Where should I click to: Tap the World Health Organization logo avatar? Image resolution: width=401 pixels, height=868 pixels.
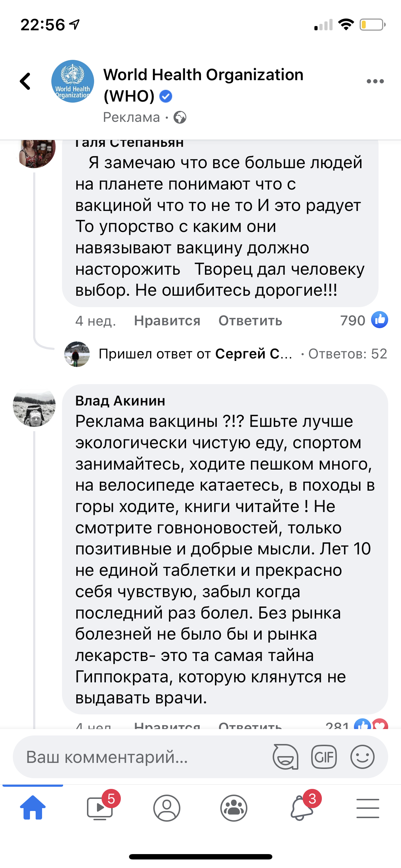pos(73,81)
